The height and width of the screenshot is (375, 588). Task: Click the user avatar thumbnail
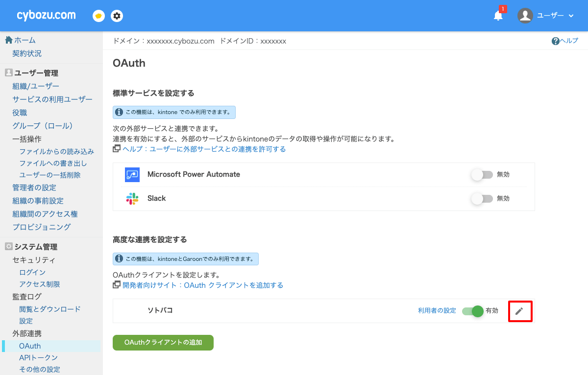525,15
